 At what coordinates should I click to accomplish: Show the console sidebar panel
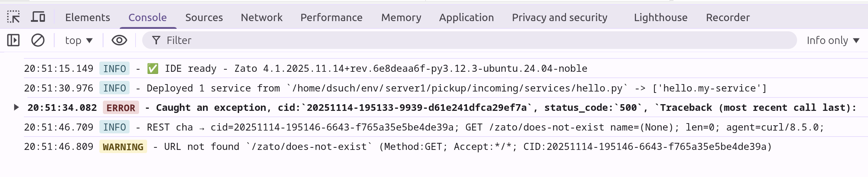pos(13,40)
